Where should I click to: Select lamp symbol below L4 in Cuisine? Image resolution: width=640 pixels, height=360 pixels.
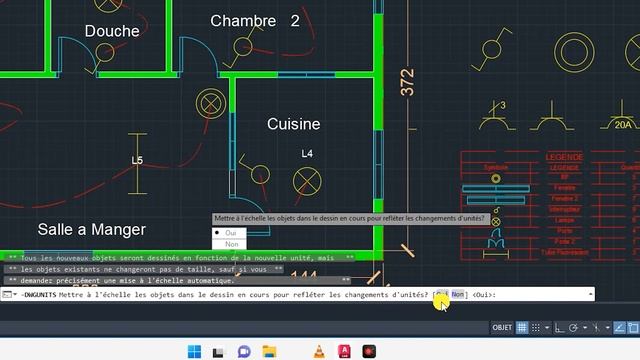coord(307,181)
